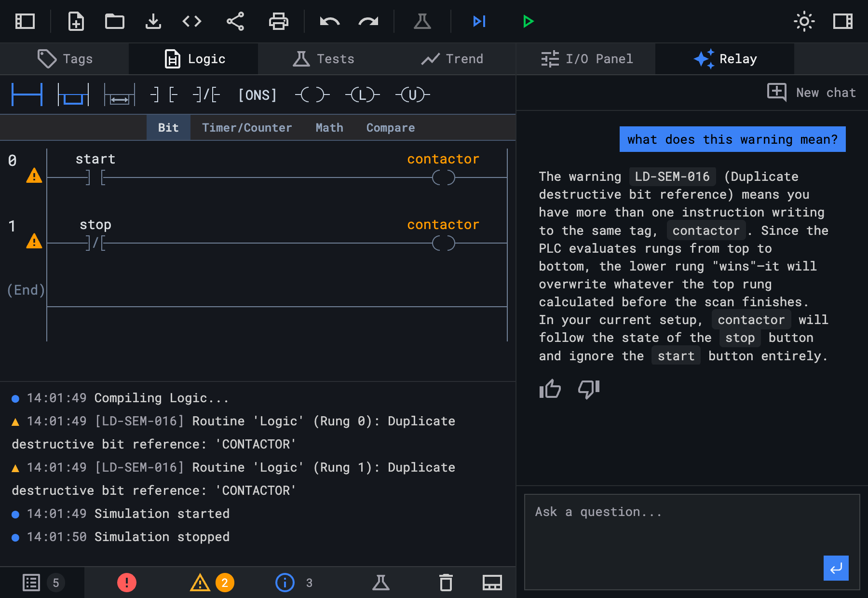Image resolution: width=868 pixels, height=598 pixels.
Task: Insert a normally closed contact
Action: (x=206, y=95)
